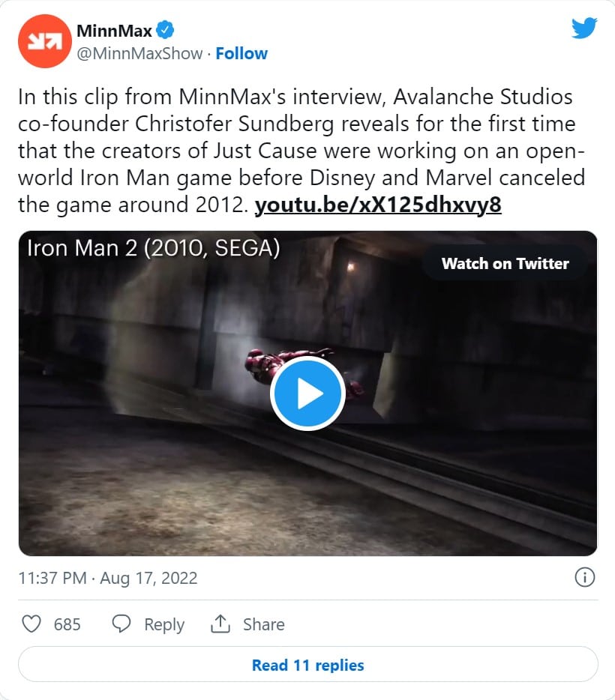Open the Twitter bird logo

coord(583,28)
